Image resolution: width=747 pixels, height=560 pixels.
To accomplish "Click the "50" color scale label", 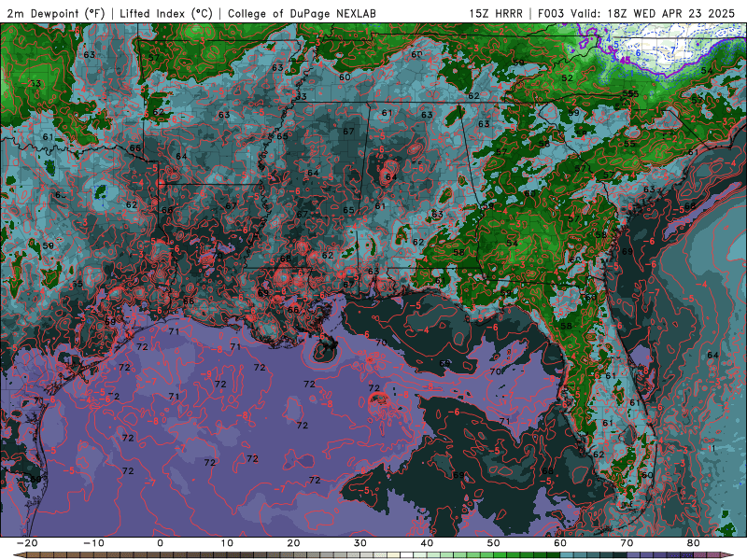I will pyautogui.click(x=494, y=543).
